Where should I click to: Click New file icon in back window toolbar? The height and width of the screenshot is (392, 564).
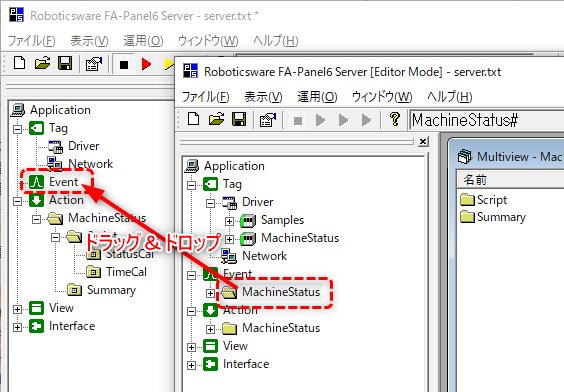19,64
